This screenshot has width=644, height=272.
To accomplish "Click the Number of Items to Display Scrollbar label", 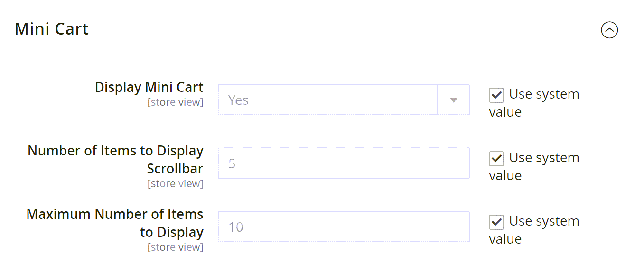I will 115,160.
